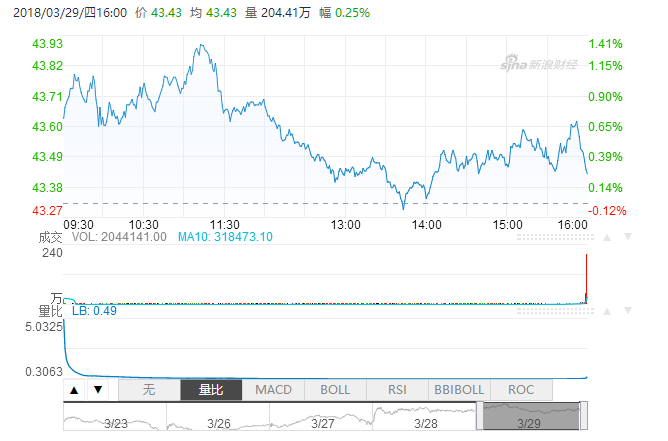Switch to the MACD indicator
668x441 pixels.
click(x=273, y=390)
